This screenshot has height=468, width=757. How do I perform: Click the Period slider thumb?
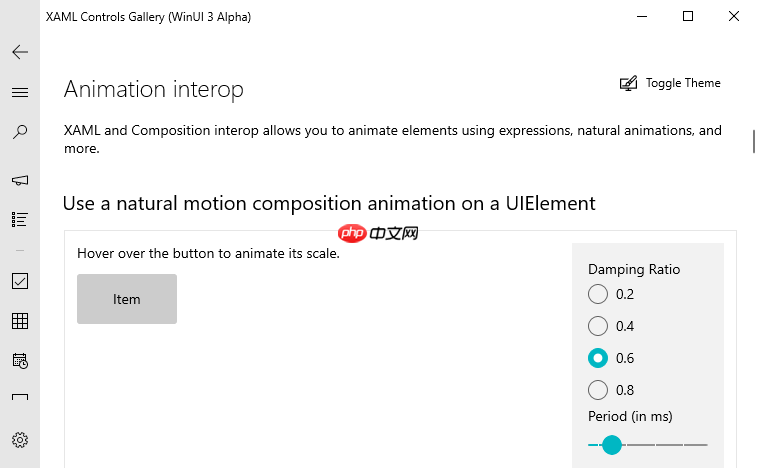(x=612, y=444)
